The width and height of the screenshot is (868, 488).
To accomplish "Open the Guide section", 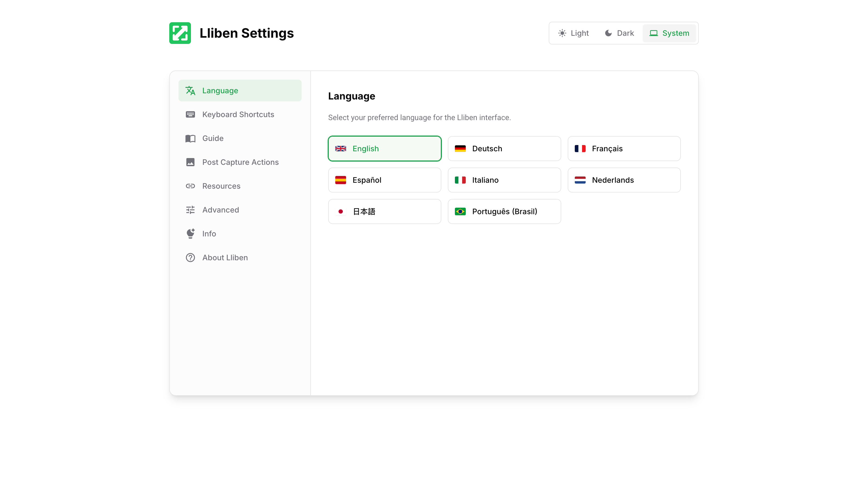I will pos(213,138).
